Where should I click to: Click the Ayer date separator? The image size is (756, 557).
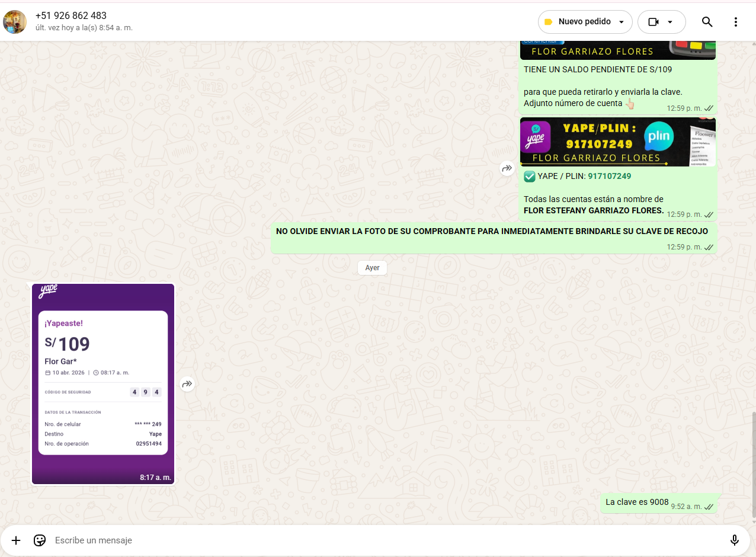pyautogui.click(x=372, y=268)
